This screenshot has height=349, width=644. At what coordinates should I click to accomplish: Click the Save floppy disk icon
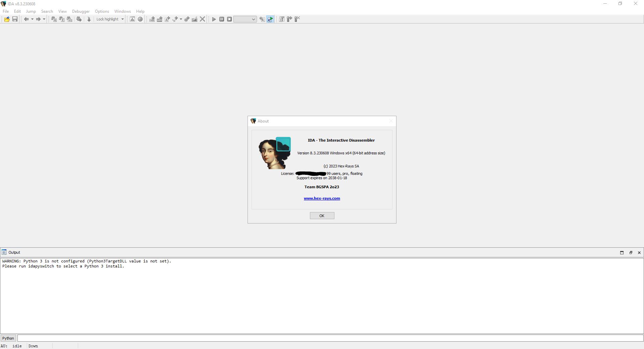(x=15, y=19)
